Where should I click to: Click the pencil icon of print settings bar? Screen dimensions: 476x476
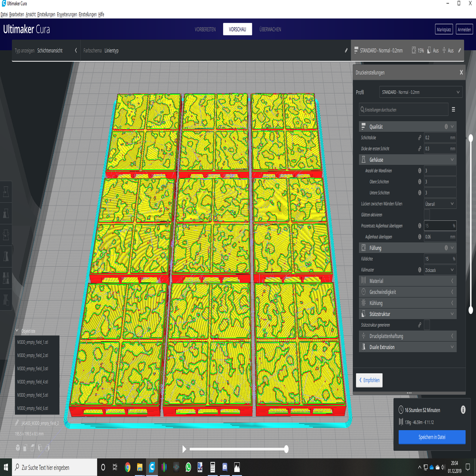460,50
